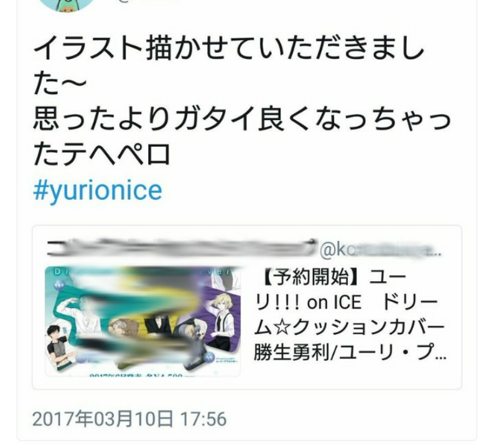
Task: Open the partially visible username beside the avatar
Action: (148, 1)
